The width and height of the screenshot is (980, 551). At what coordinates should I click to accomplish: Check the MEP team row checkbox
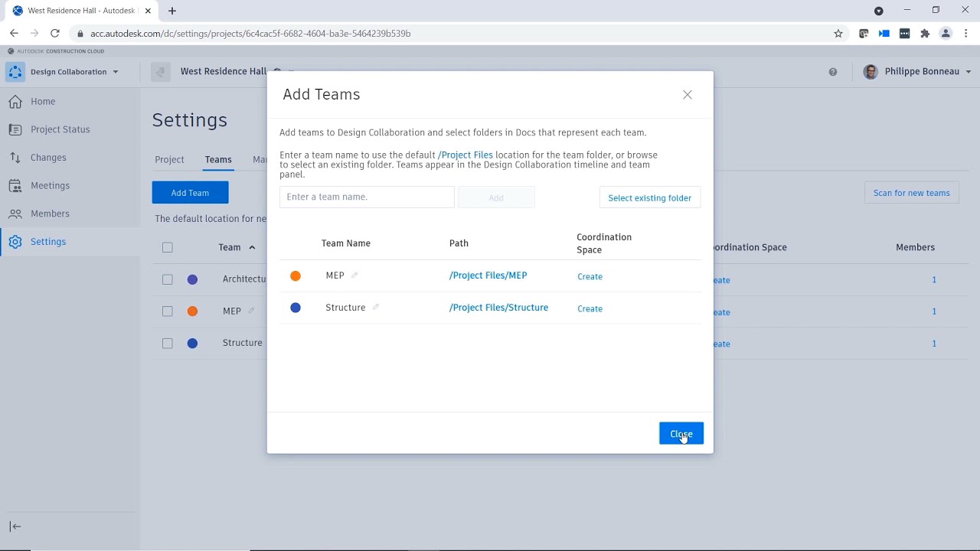(168, 311)
